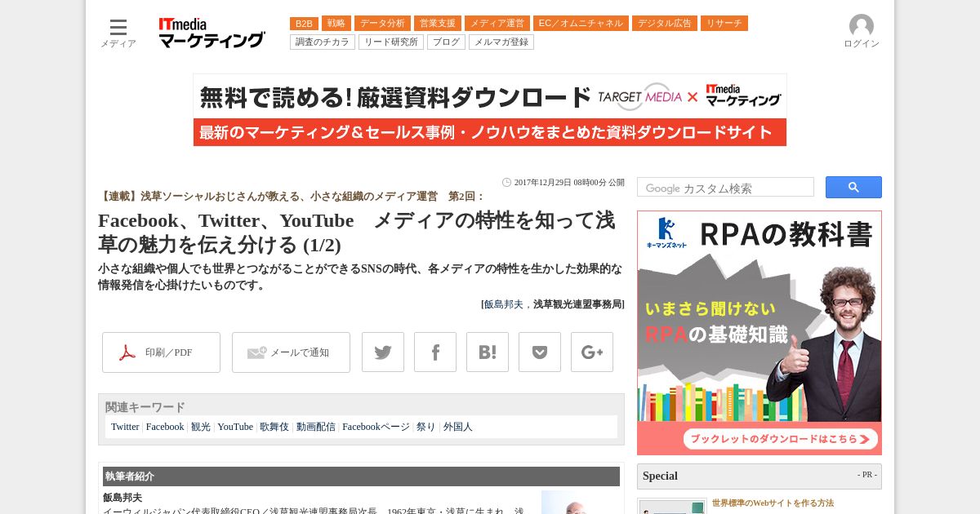Click the RPAの教科書 ad banner
The width and height of the screenshot is (980, 514).
coord(759,333)
